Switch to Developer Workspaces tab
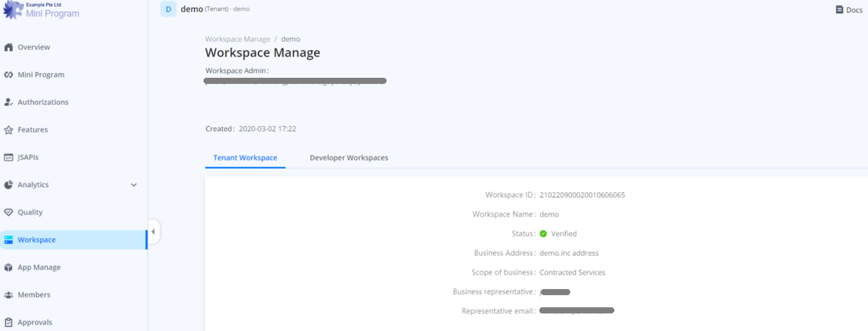Viewport: 868px width, 331px height. coord(349,158)
